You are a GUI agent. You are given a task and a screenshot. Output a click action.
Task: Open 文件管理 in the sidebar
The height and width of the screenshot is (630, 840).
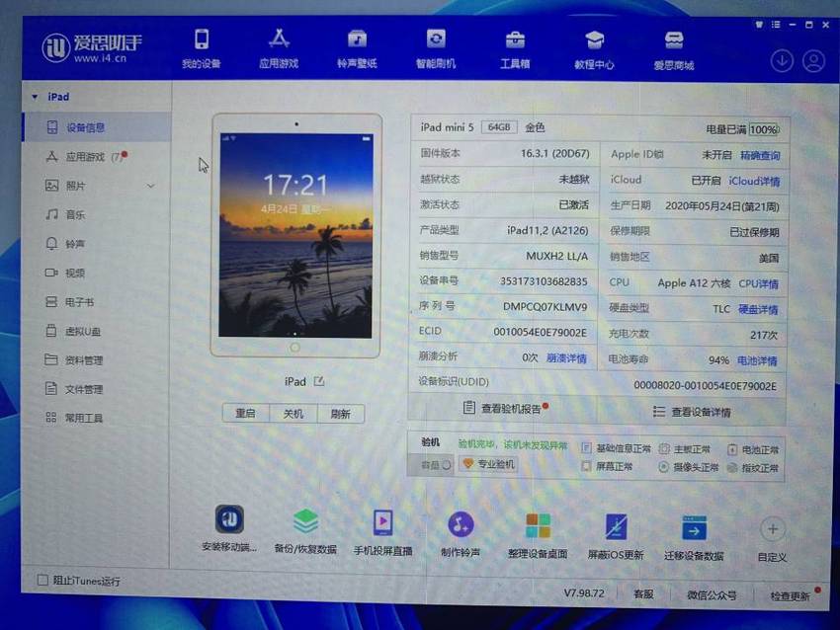84,389
